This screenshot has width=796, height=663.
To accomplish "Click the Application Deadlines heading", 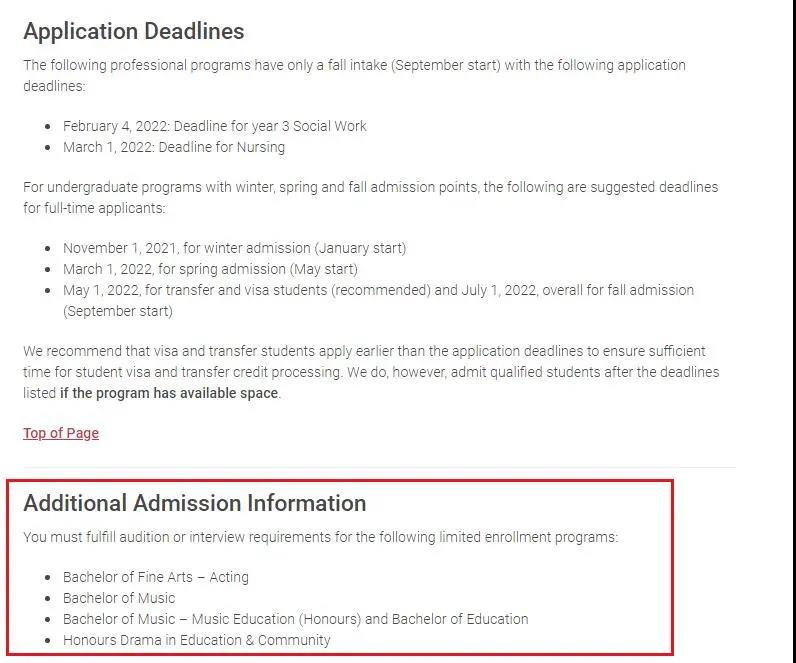I will [134, 31].
